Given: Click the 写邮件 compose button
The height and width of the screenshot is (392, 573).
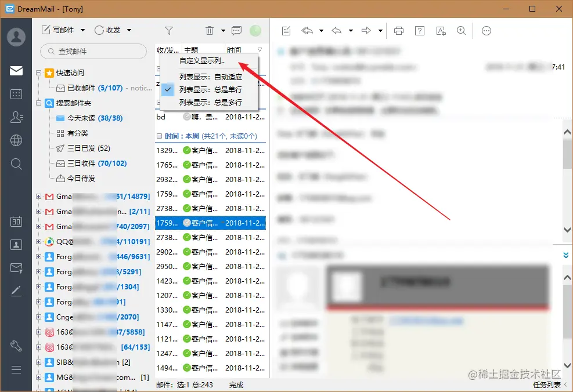Looking at the screenshot, I should coord(57,30).
